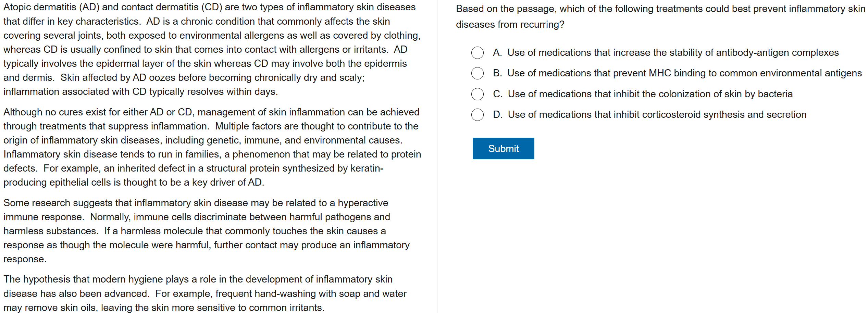Image resolution: width=868 pixels, height=313 pixels.
Task: Click the "C." letter label
Action: pos(498,94)
